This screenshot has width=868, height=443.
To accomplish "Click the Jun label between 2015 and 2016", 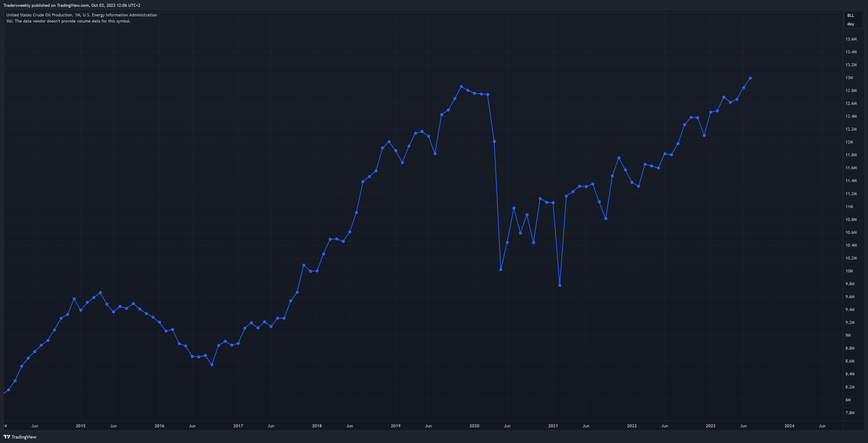I will tap(114, 426).
